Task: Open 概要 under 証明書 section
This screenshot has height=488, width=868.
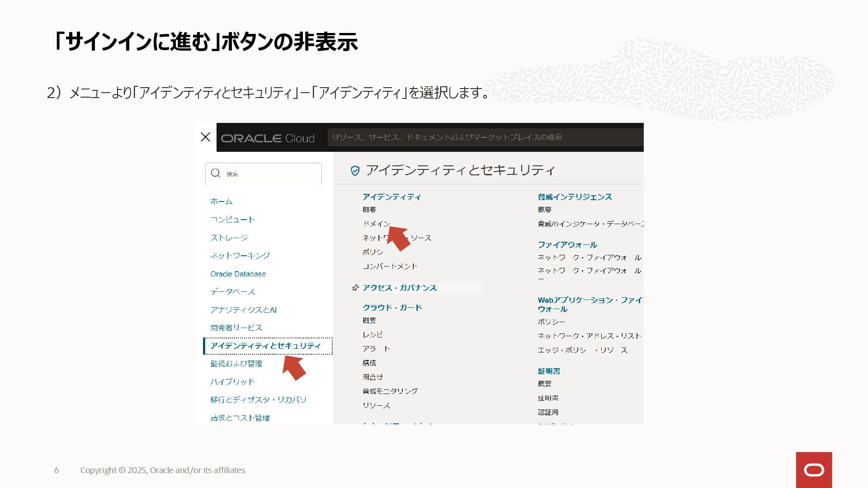Action: pyautogui.click(x=545, y=384)
